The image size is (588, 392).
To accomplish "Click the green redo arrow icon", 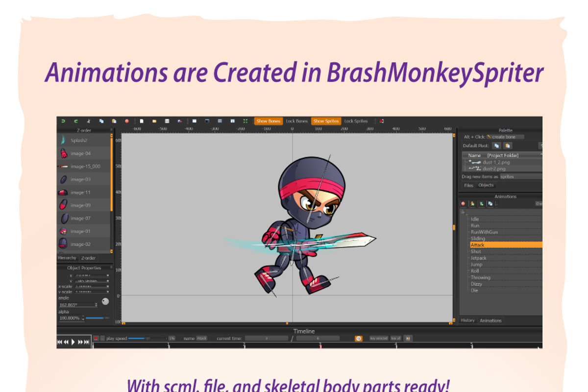I will 75,121.
